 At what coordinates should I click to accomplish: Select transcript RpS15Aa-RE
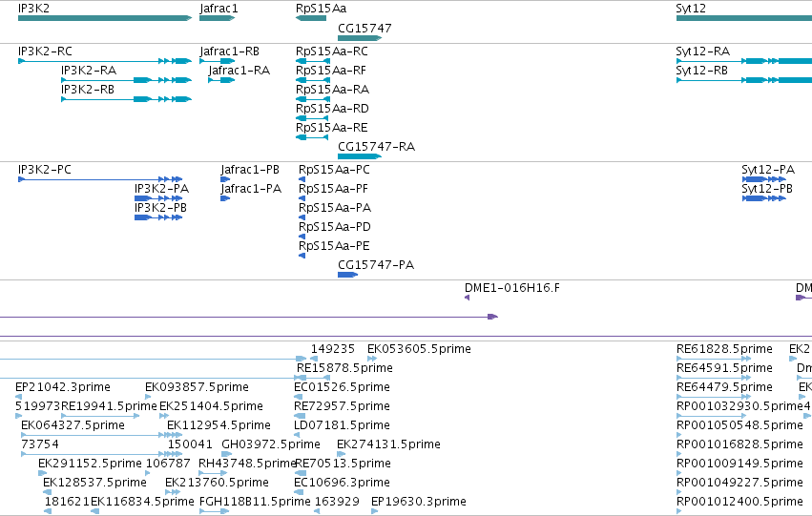(312, 137)
